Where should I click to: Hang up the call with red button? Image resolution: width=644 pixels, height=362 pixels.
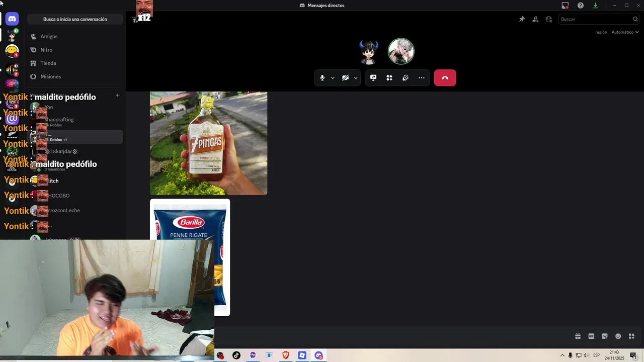pos(445,78)
